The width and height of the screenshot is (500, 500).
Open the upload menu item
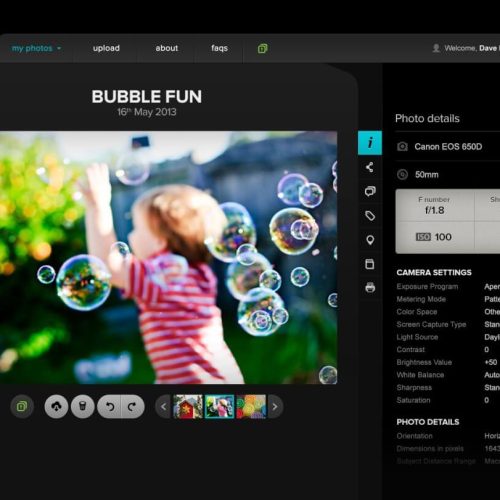106,48
